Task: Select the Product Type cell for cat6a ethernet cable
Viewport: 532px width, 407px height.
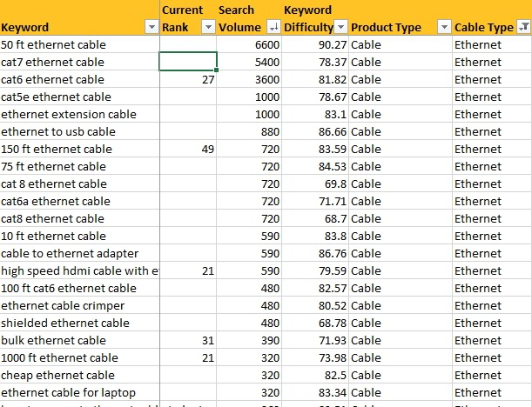Action: pyautogui.click(x=401, y=201)
